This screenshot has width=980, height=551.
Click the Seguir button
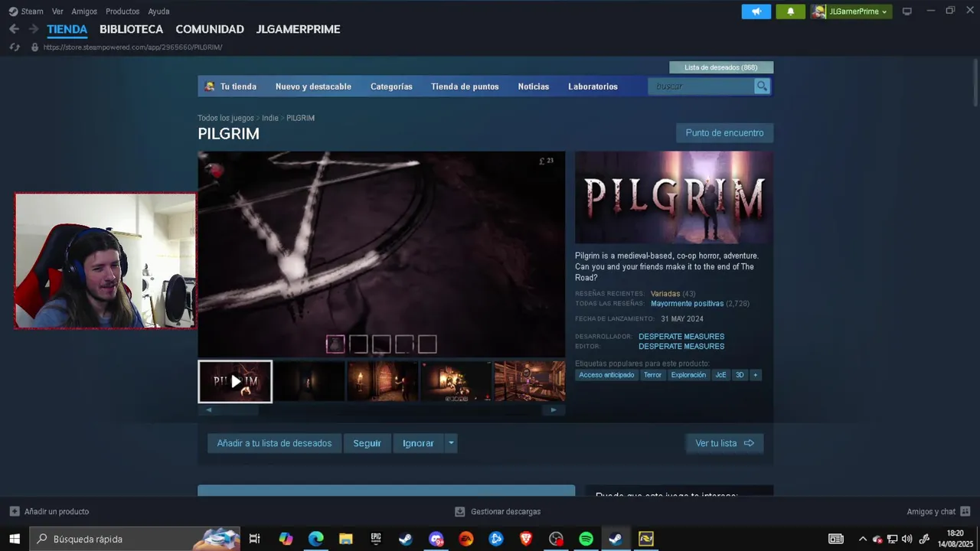point(367,443)
